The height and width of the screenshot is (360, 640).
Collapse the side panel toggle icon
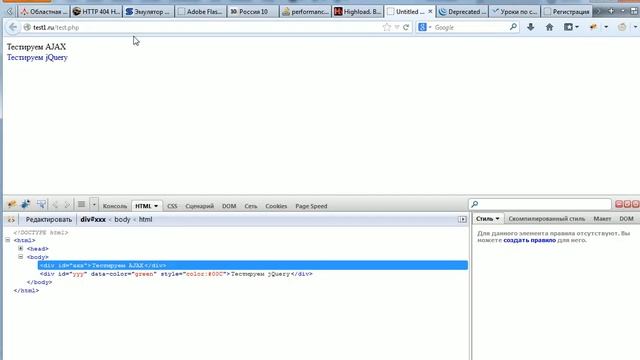[462, 220]
